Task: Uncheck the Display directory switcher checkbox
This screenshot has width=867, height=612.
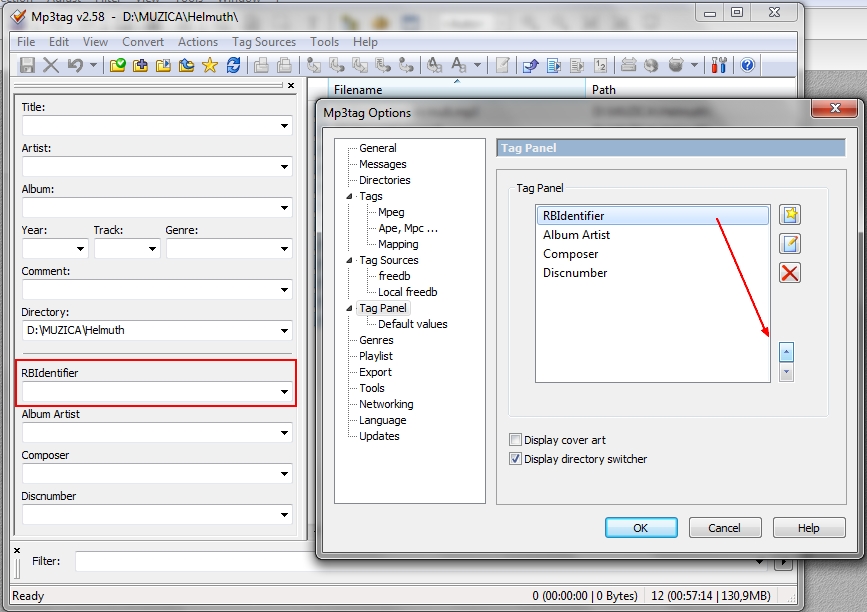Action: click(515, 459)
